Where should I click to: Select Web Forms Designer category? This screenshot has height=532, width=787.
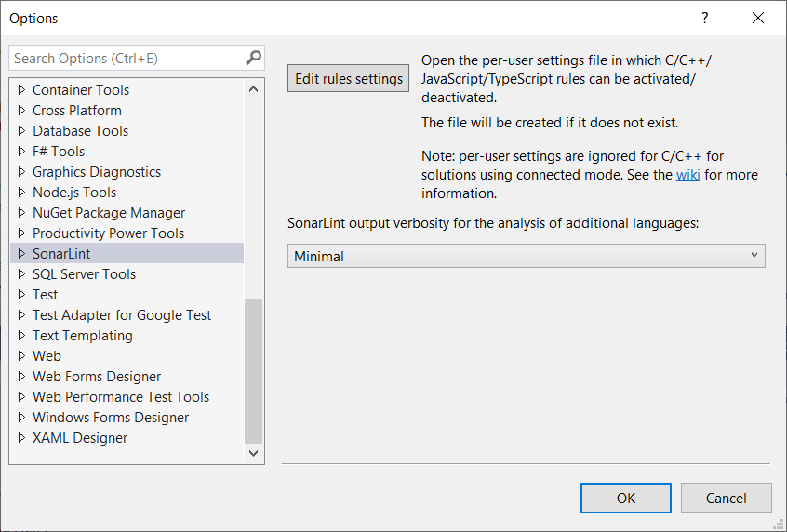(x=97, y=377)
